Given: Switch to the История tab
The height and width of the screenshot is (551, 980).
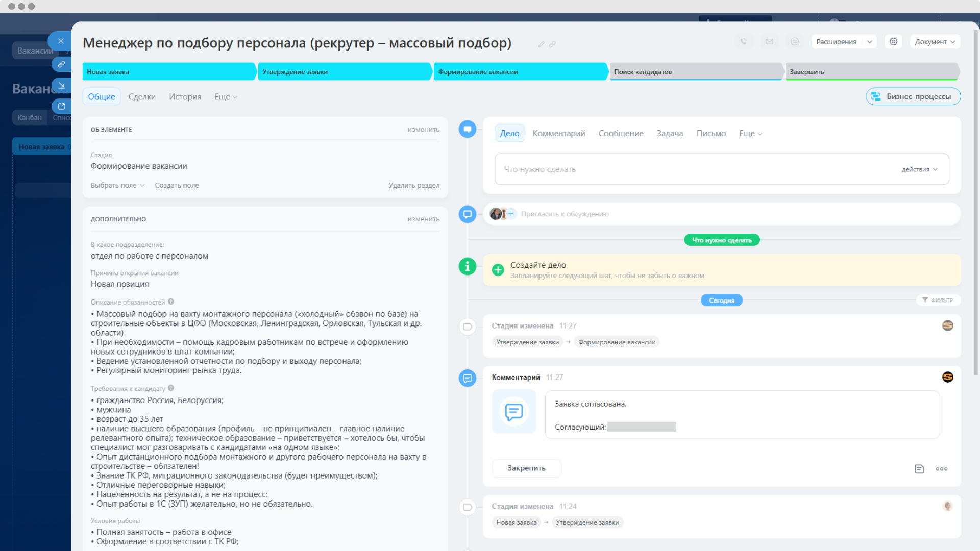Looking at the screenshot, I should click(x=185, y=97).
